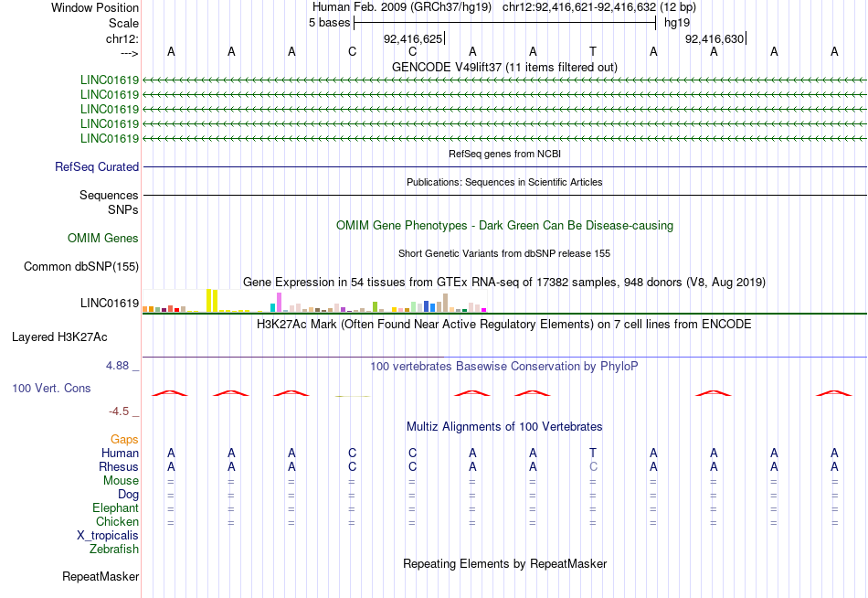
Task: Click the 5 bases scale label
Action: [329, 23]
